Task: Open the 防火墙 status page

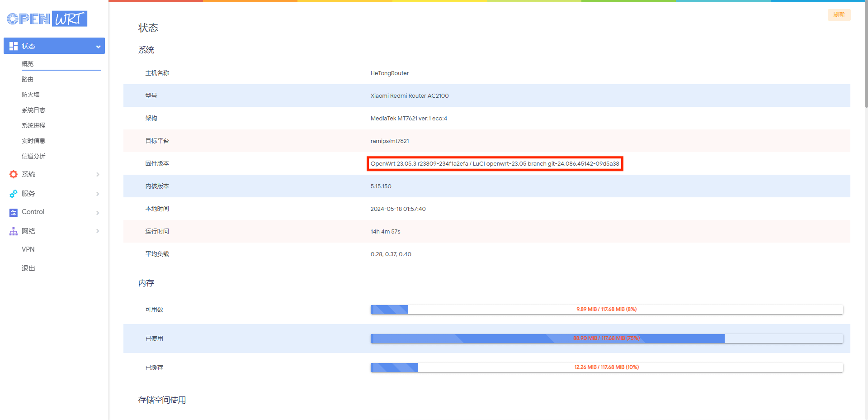Action: click(31, 95)
